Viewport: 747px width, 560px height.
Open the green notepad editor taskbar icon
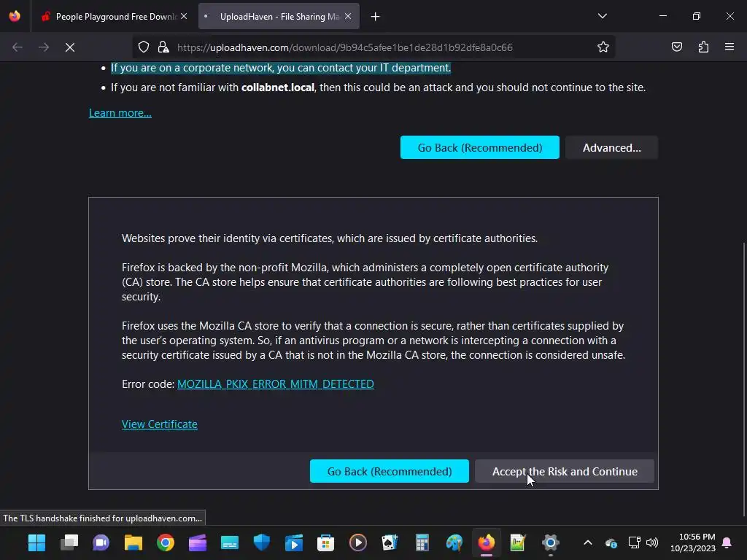click(x=519, y=542)
